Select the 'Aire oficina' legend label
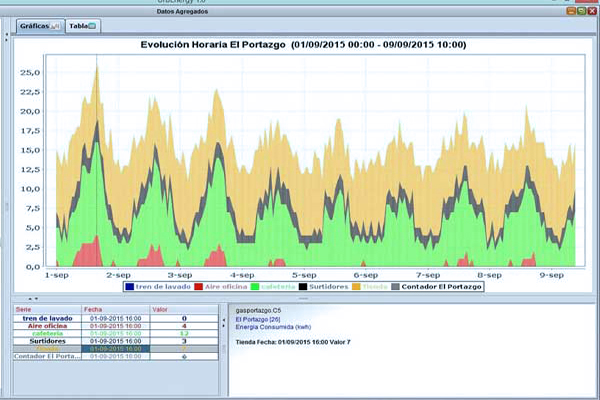This screenshot has height=400, width=600. 226,287
